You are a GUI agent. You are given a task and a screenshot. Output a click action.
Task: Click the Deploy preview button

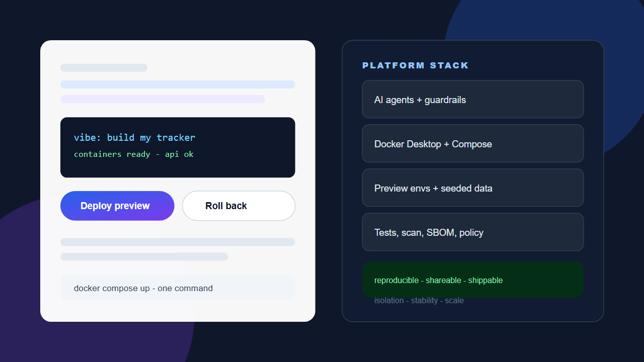(117, 206)
